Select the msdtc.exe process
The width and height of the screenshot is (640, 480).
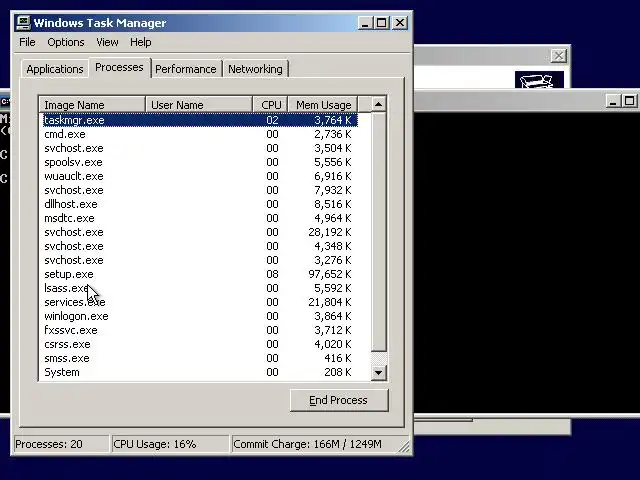coord(200,218)
